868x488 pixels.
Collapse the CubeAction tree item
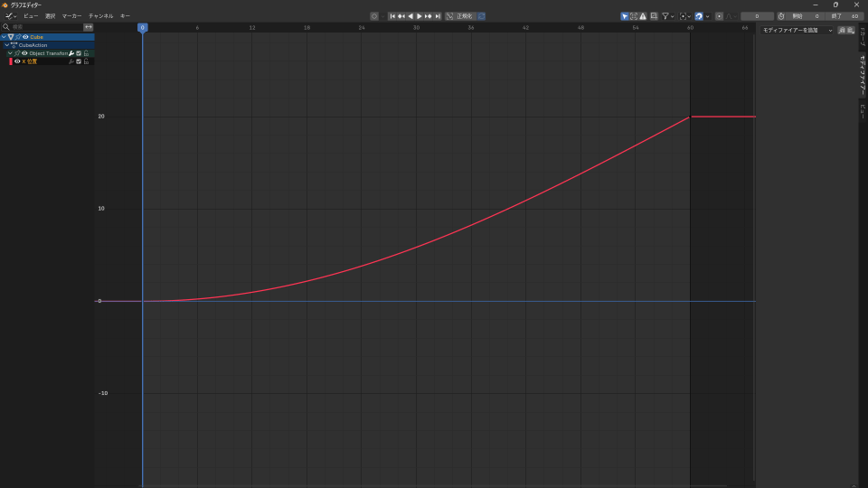click(7, 45)
